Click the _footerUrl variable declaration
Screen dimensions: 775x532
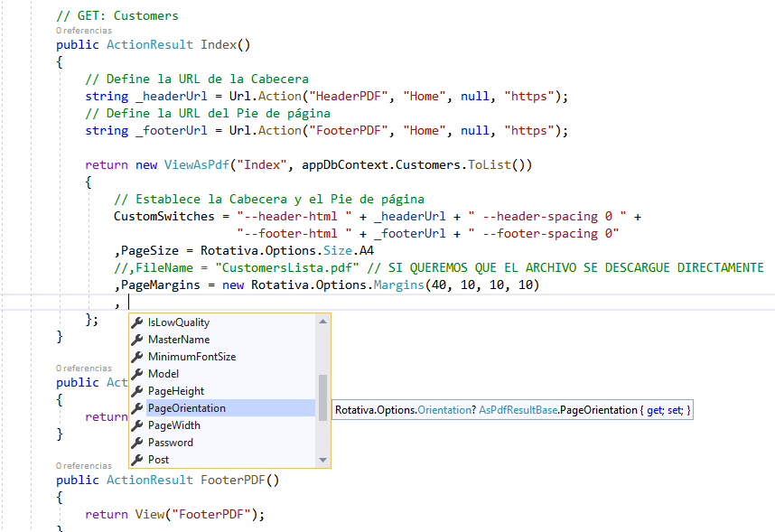point(172,131)
